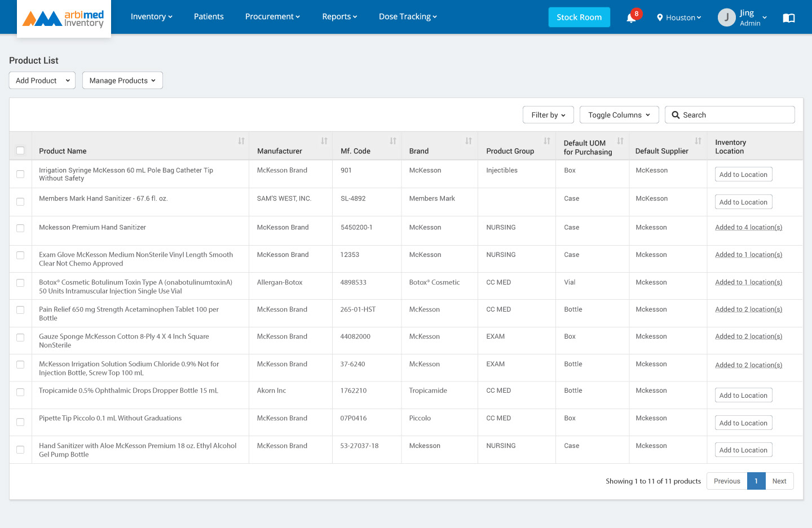Open the Reports menu
Viewport: 812px width, 528px height.
(339, 17)
